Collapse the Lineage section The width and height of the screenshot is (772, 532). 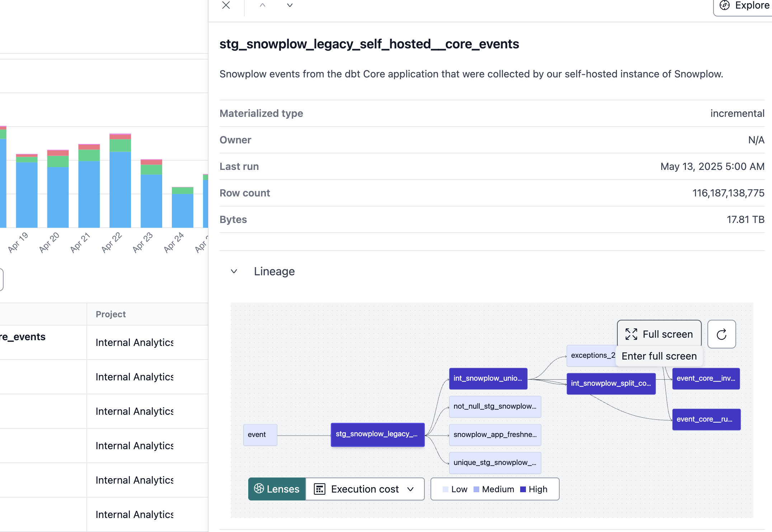tap(234, 271)
